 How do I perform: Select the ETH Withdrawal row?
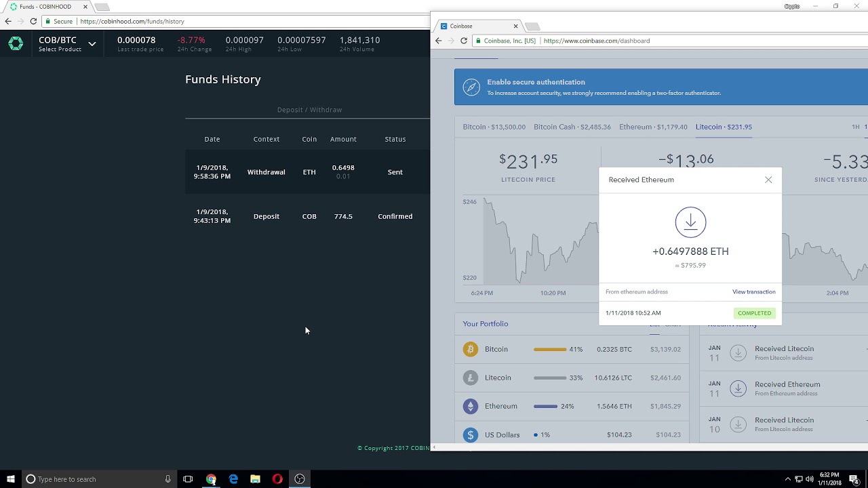click(x=308, y=172)
